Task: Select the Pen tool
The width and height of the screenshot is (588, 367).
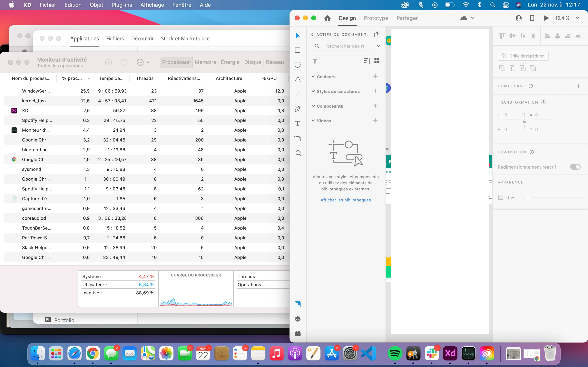Action: tap(298, 109)
